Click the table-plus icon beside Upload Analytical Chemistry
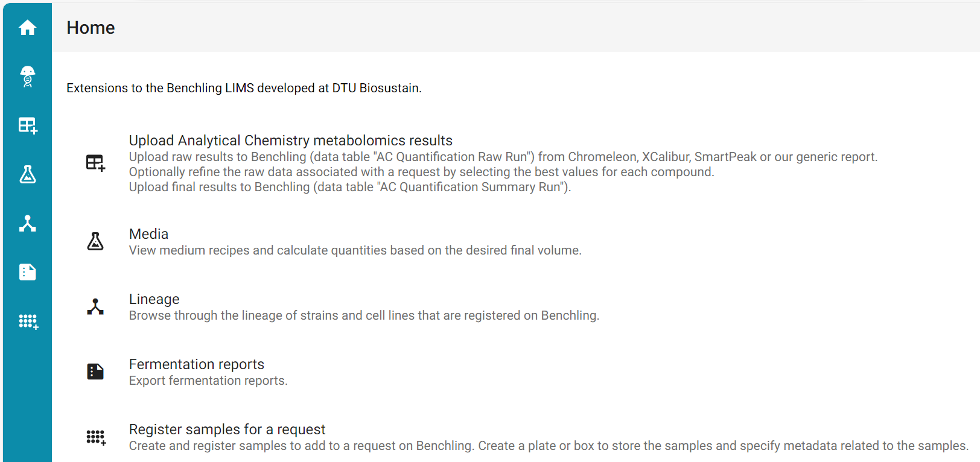This screenshot has width=980, height=462. point(95,163)
